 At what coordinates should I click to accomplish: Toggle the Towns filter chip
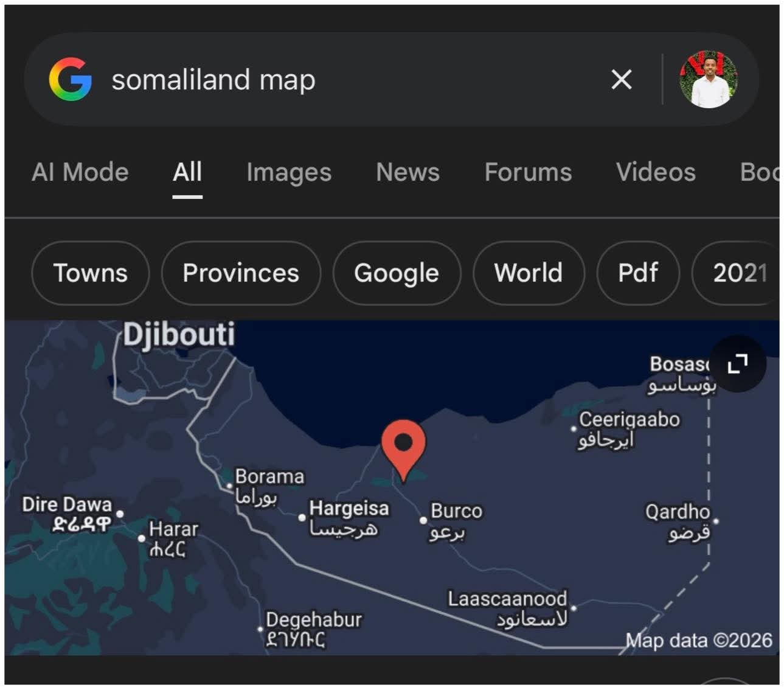pos(90,273)
